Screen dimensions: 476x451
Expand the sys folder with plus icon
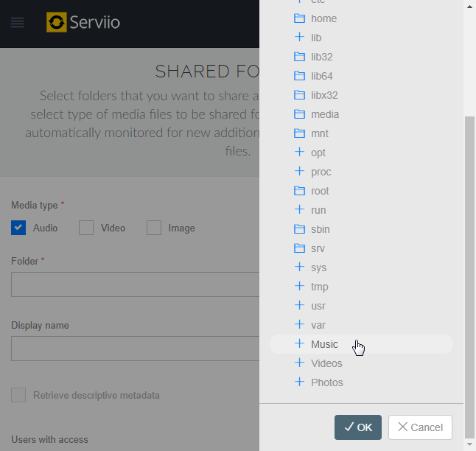[x=300, y=267]
